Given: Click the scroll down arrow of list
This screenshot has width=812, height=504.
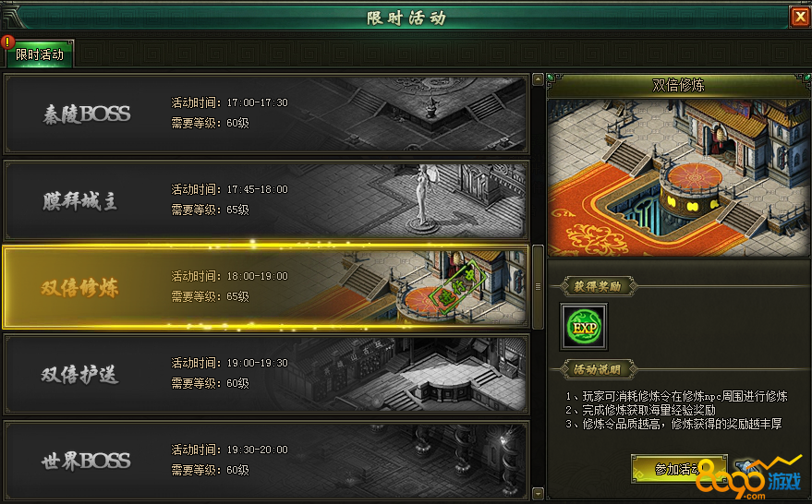Looking at the screenshot, I should (538, 494).
